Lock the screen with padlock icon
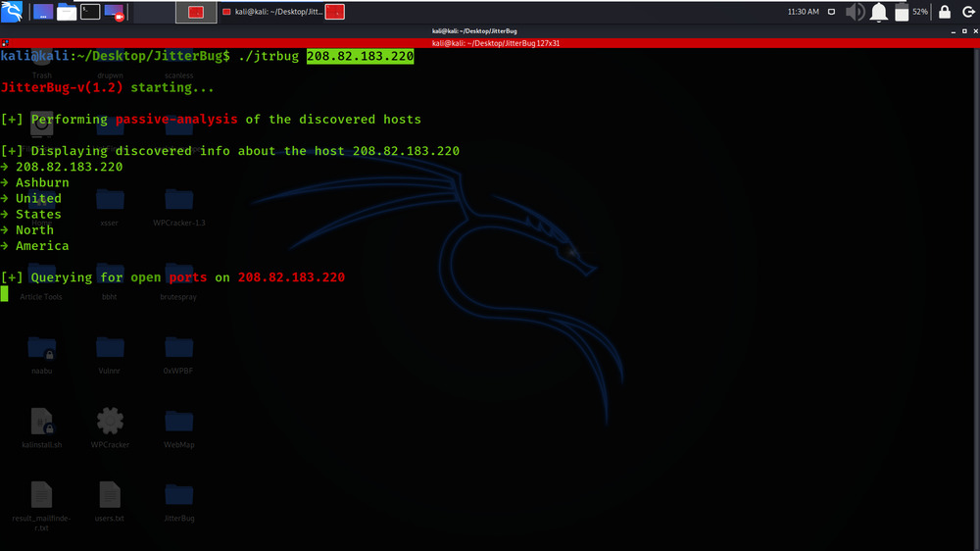The width and height of the screenshot is (980, 551). tap(945, 12)
